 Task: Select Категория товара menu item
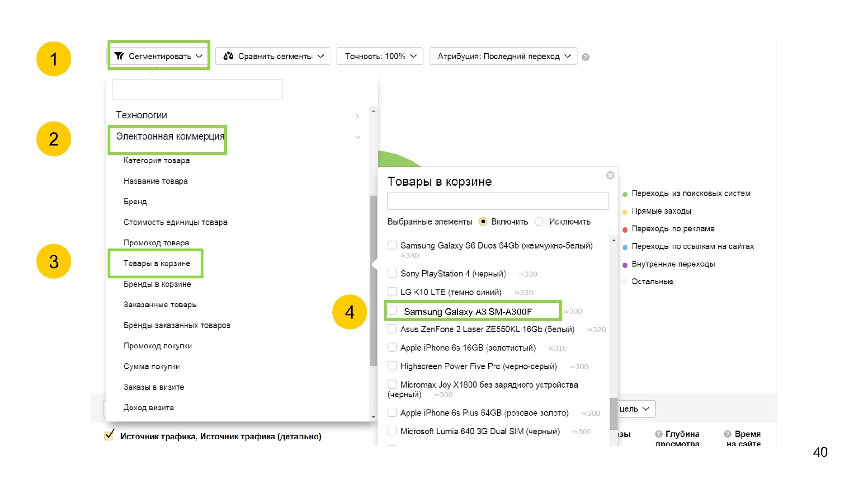pos(156,161)
